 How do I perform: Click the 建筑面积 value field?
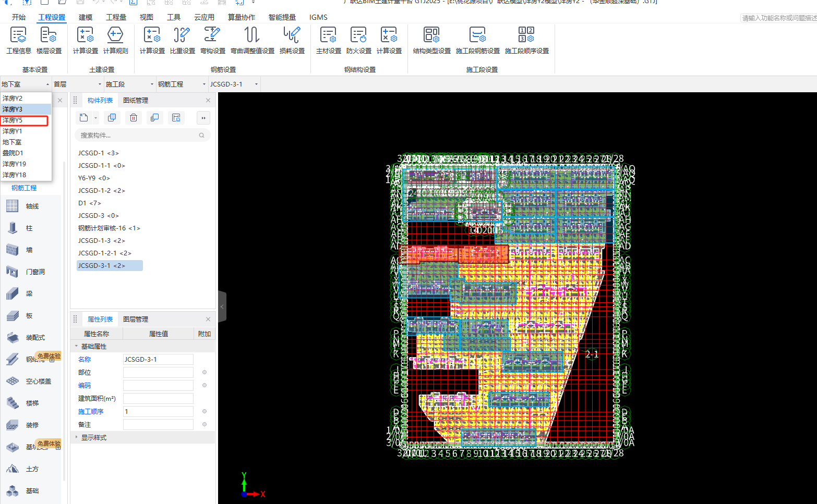(x=158, y=398)
